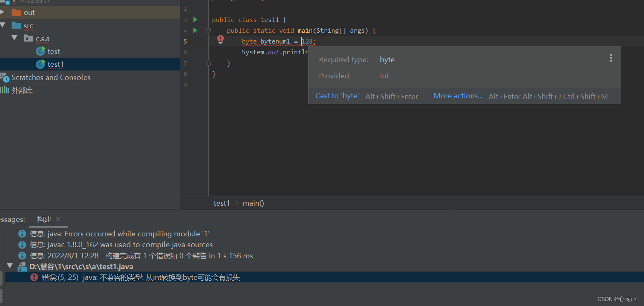The image size is (644, 306).
Task: Click the blue src folder icon
Action: 16,26
